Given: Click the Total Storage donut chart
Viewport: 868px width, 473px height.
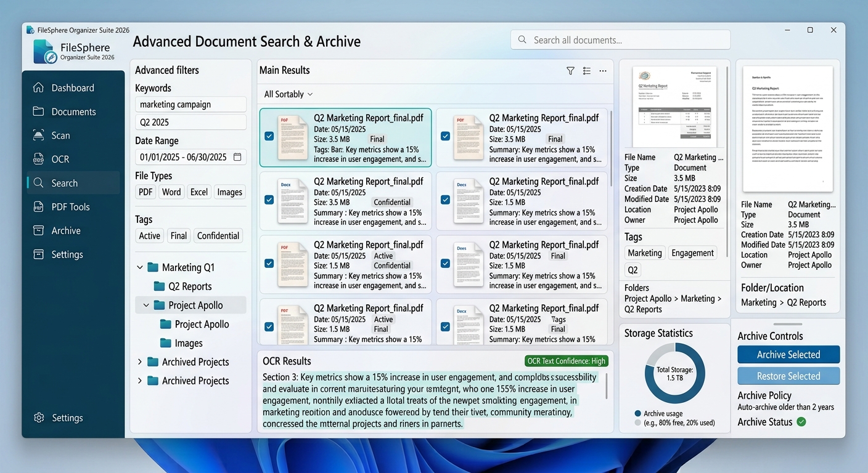Looking at the screenshot, I should click(x=674, y=373).
